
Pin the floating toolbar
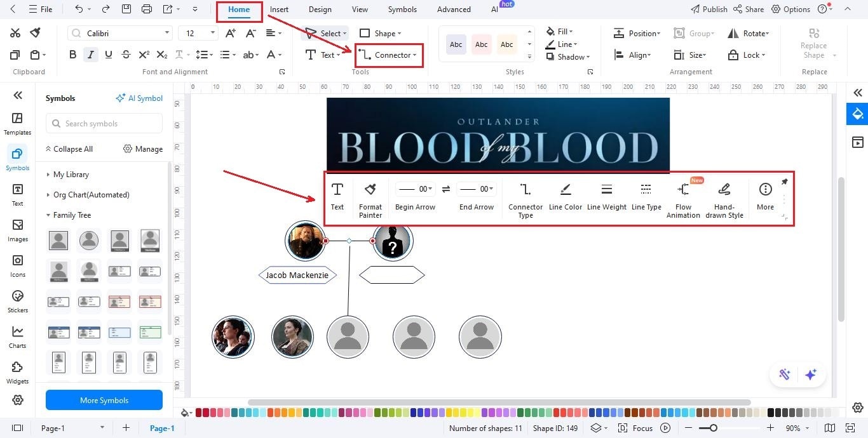[x=785, y=182]
